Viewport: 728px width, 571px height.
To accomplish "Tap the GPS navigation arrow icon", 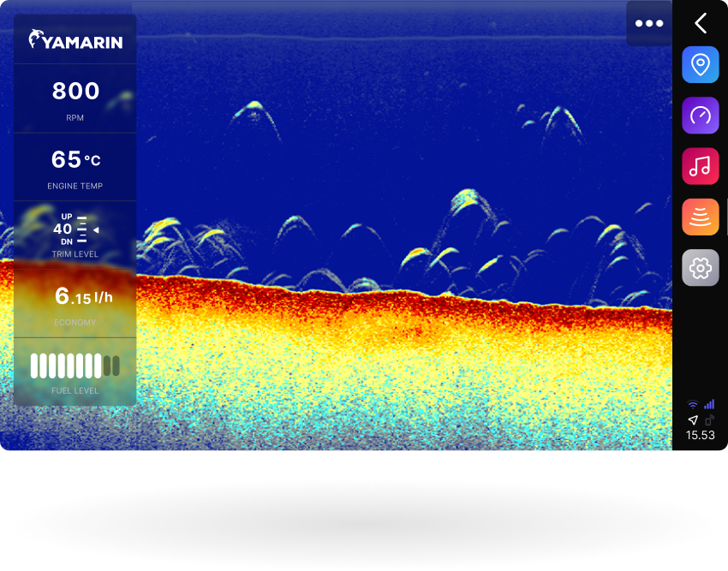I will click(693, 420).
